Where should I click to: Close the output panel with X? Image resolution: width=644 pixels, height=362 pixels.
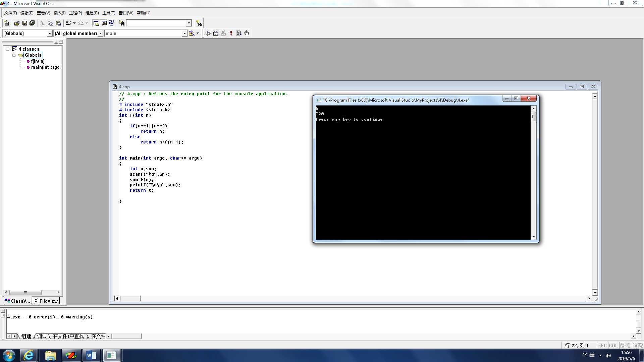tap(3, 311)
